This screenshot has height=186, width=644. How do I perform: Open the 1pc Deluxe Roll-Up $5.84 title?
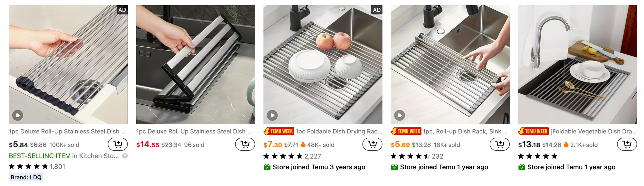point(67,131)
